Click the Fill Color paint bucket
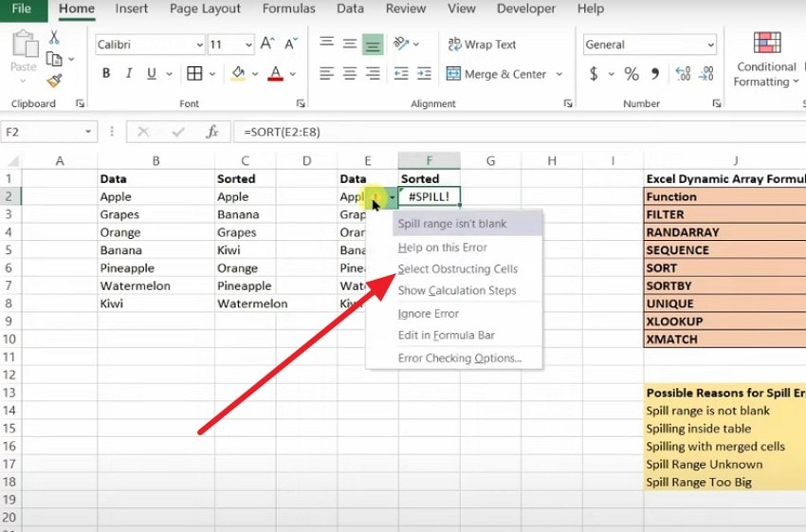 pos(238,74)
